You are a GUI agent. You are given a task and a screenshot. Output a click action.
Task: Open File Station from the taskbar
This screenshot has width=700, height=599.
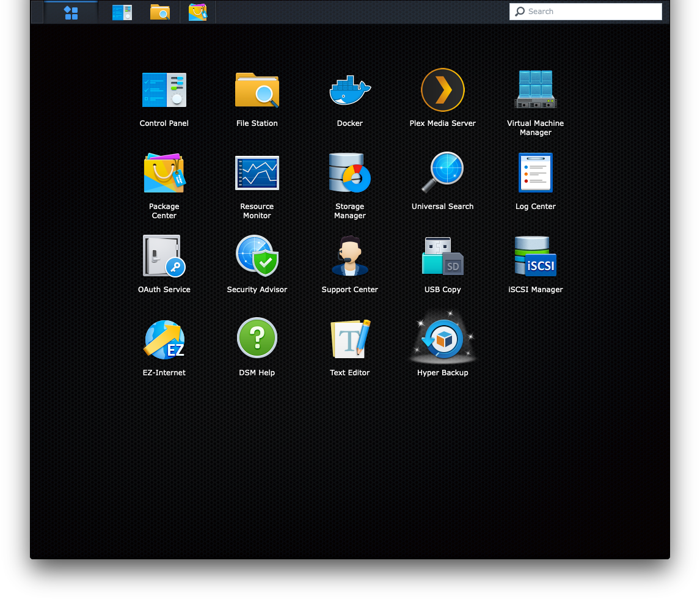160,12
